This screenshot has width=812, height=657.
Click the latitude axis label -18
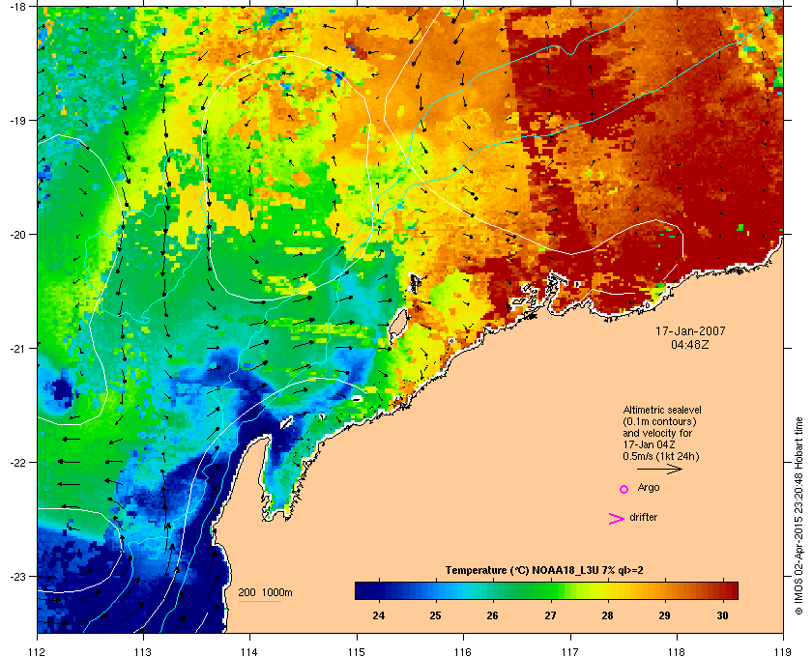point(17,7)
